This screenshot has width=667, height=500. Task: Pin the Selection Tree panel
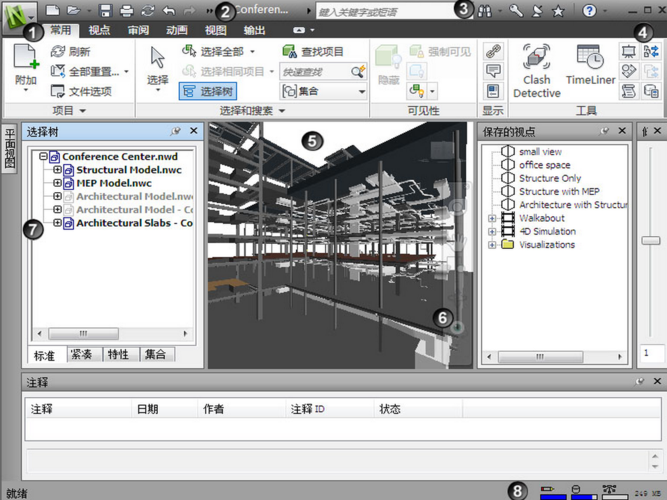coord(177,131)
